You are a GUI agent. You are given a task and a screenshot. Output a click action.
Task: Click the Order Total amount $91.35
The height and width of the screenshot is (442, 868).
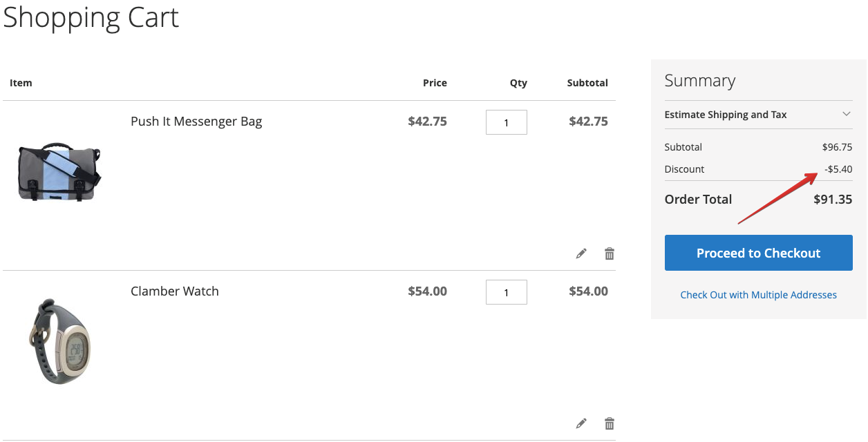tap(833, 199)
